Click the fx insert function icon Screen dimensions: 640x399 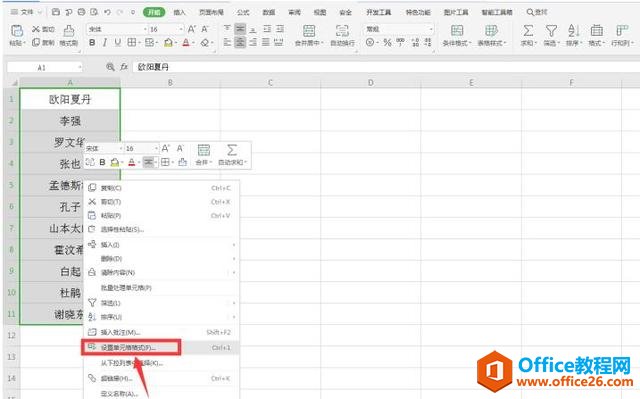(124, 67)
